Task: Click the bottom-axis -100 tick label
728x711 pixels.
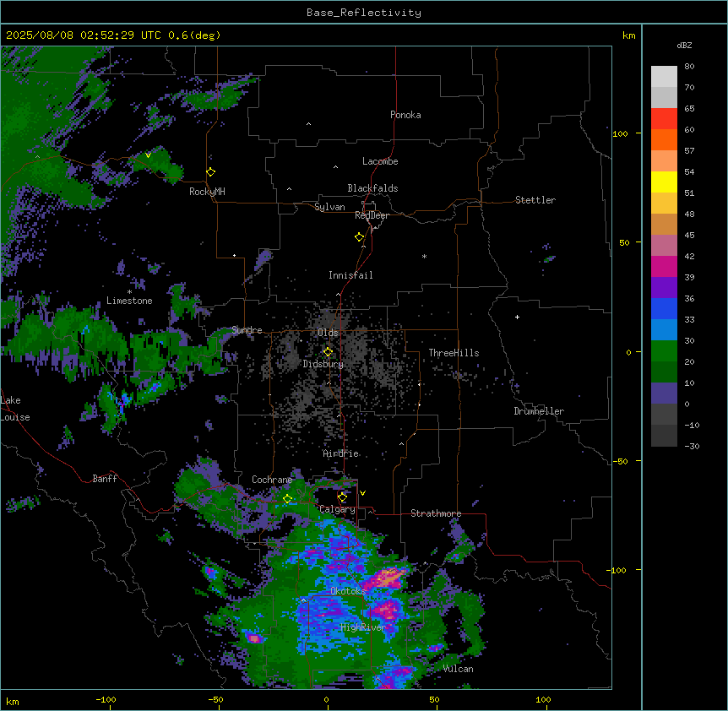Action: (106, 699)
